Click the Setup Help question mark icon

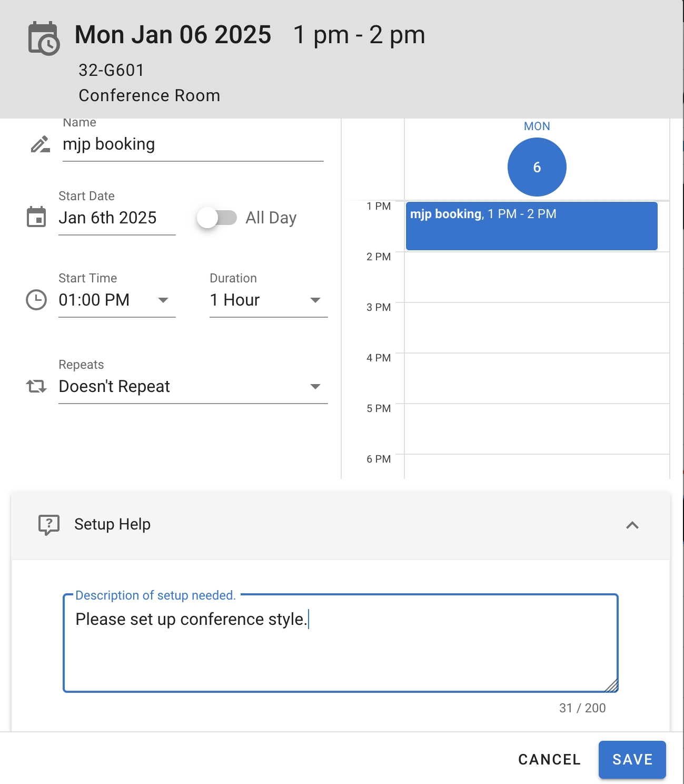(48, 524)
